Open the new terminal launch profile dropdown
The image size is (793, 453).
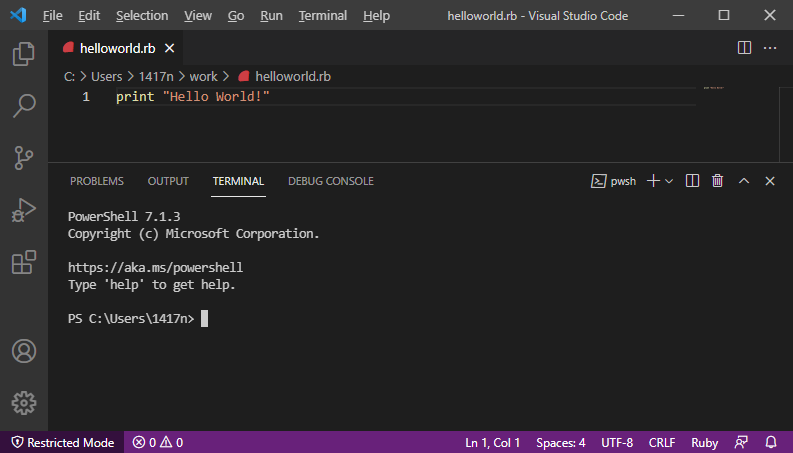[669, 181]
